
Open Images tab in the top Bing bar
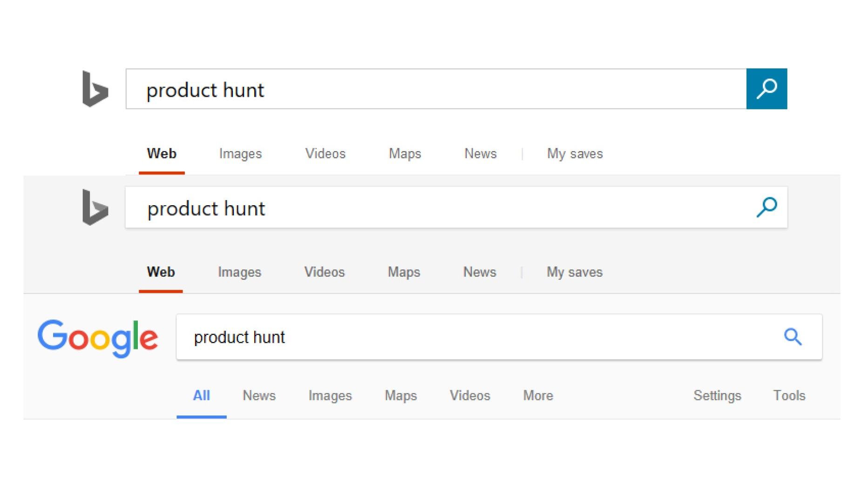[x=240, y=154]
